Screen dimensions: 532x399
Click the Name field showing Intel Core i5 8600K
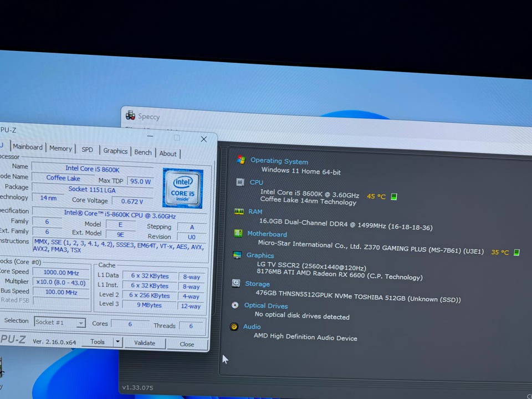92,167
